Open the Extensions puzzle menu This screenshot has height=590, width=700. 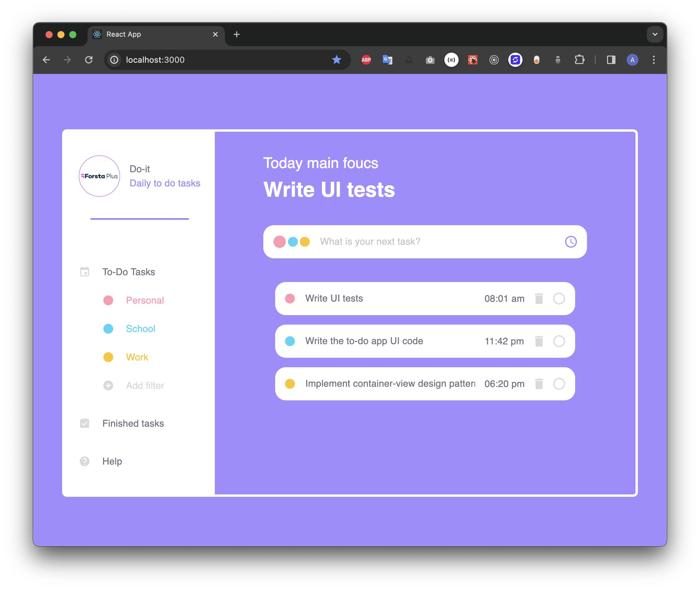[579, 60]
